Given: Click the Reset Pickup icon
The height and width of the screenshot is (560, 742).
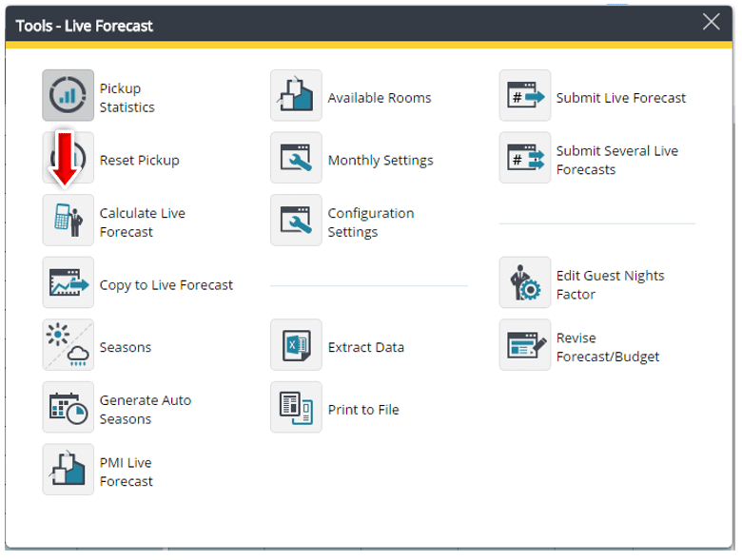Looking at the screenshot, I should click(68, 159).
